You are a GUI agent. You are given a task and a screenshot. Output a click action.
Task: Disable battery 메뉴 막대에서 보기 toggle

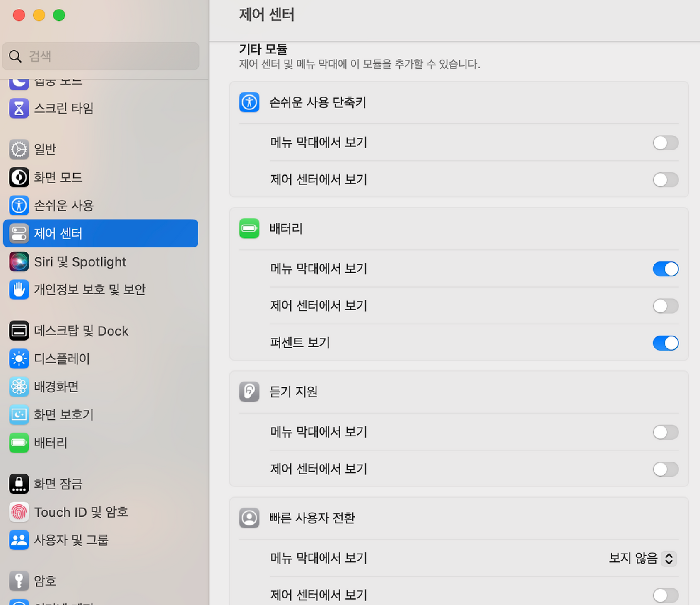(x=665, y=269)
